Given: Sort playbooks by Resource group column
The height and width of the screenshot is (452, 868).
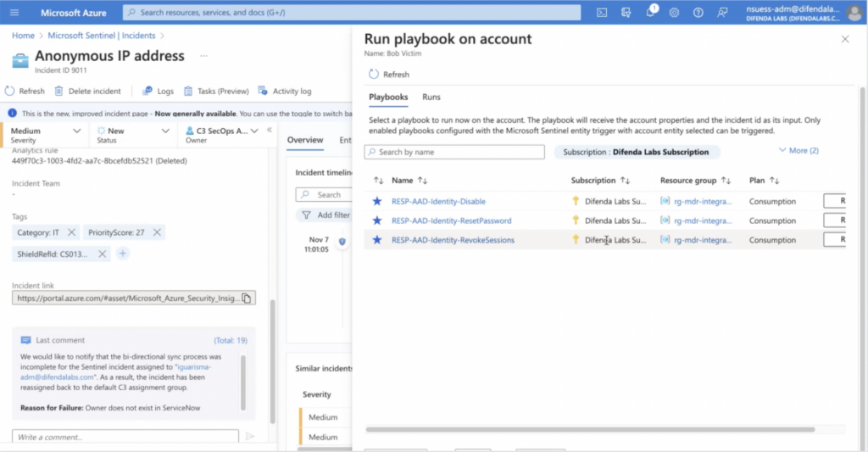Looking at the screenshot, I should [695, 180].
